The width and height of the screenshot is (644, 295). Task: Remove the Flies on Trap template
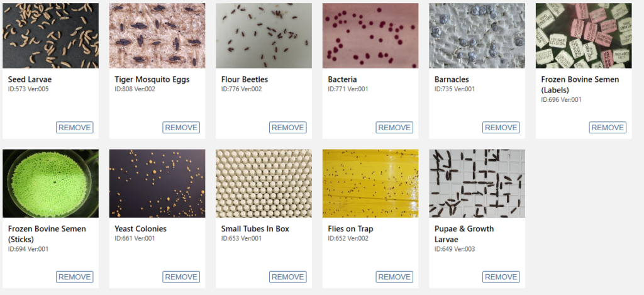pyautogui.click(x=394, y=277)
